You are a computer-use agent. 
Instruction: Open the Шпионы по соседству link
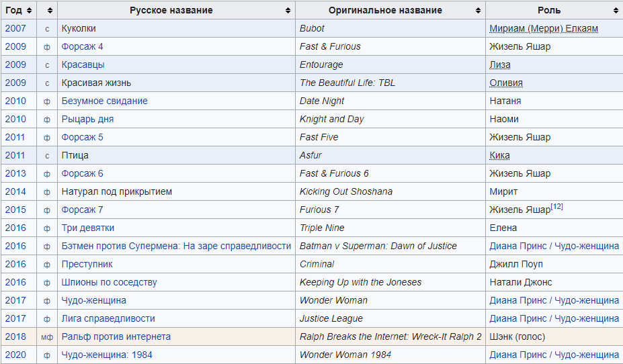[110, 282]
